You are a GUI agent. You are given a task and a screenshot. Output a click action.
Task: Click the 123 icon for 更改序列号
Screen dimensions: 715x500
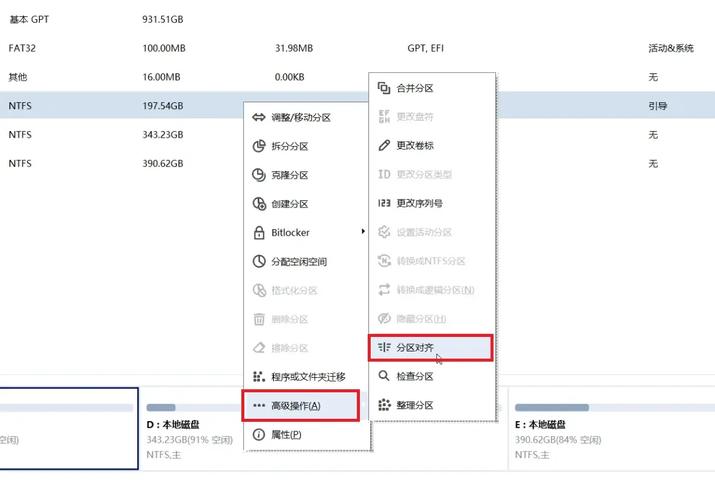click(384, 203)
